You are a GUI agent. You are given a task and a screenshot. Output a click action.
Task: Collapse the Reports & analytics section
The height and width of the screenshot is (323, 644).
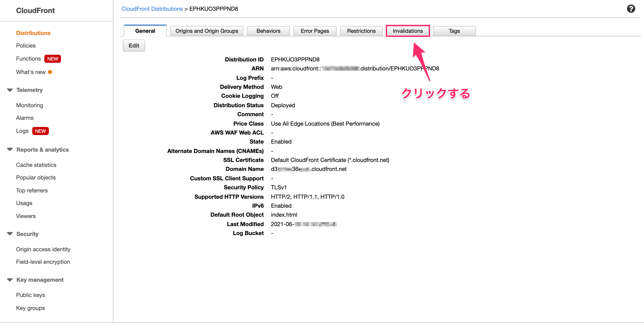tap(10, 150)
